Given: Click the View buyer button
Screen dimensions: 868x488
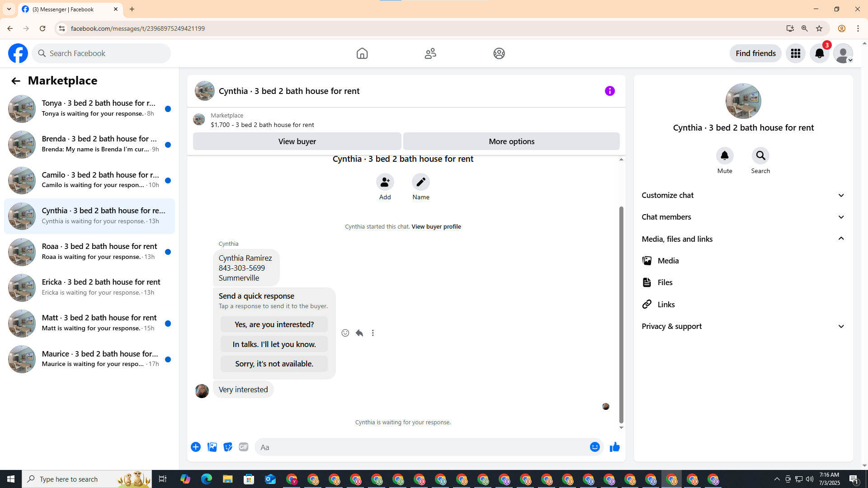Looking at the screenshot, I should 297,141.
